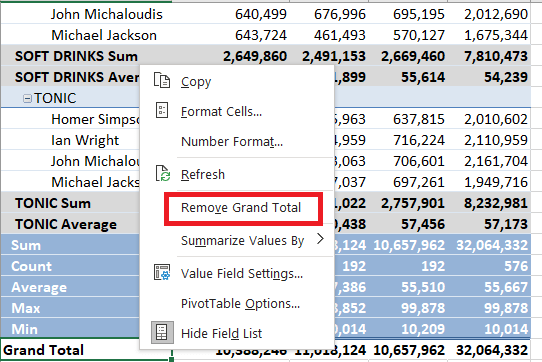Select cell value 637,815

[x=419, y=119]
